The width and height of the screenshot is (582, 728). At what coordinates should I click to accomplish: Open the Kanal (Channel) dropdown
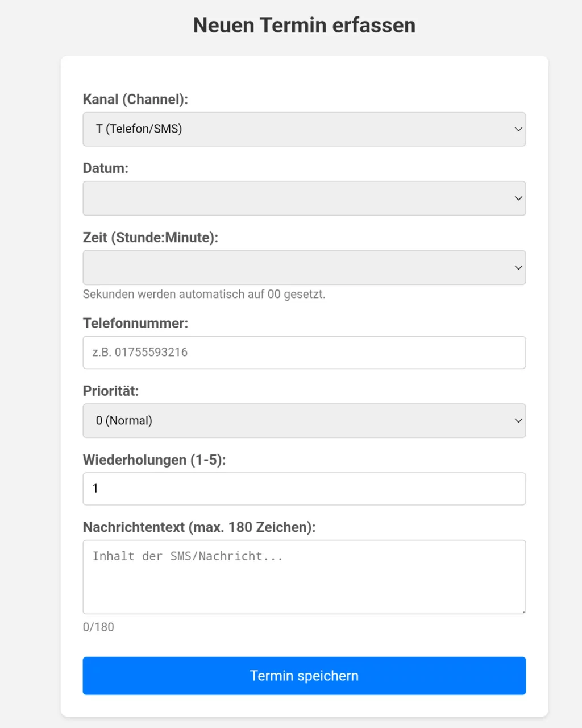point(304,129)
